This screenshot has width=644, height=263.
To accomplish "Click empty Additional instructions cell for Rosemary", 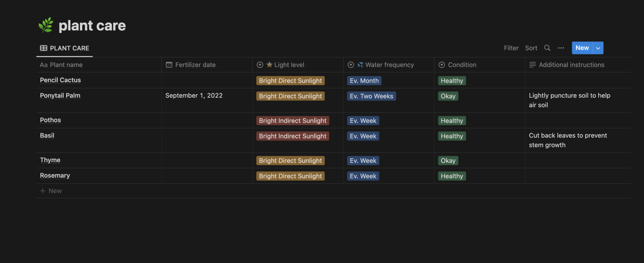I will click(578, 176).
